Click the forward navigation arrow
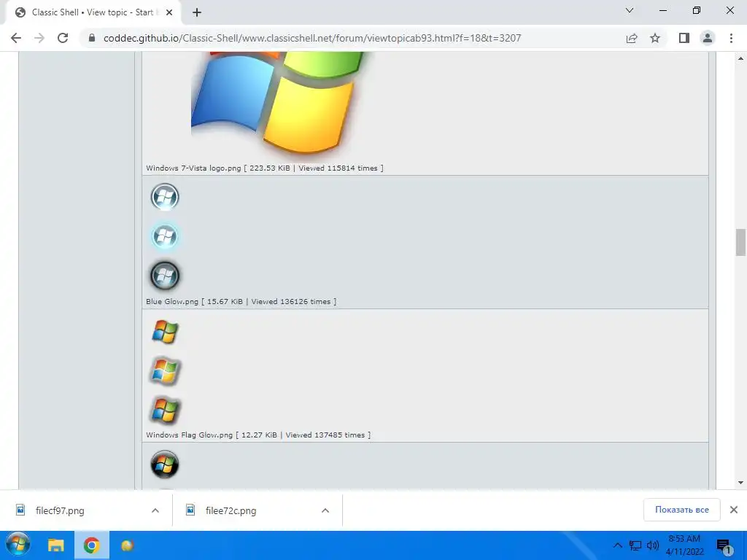The width and height of the screenshot is (747, 560). point(39,38)
